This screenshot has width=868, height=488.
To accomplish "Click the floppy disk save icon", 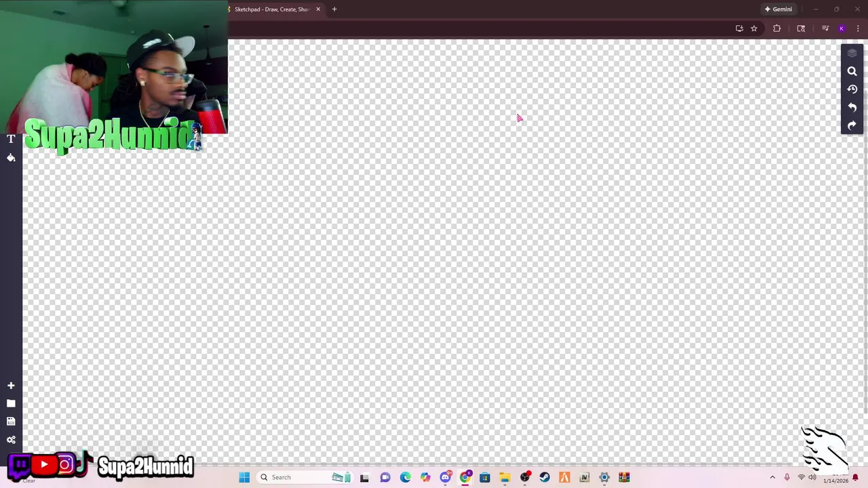I will pos(11,422).
